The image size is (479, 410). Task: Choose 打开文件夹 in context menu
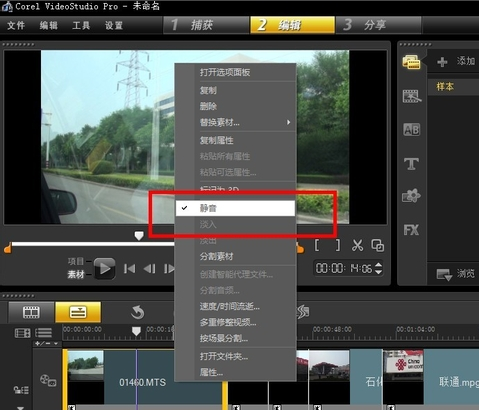224,356
